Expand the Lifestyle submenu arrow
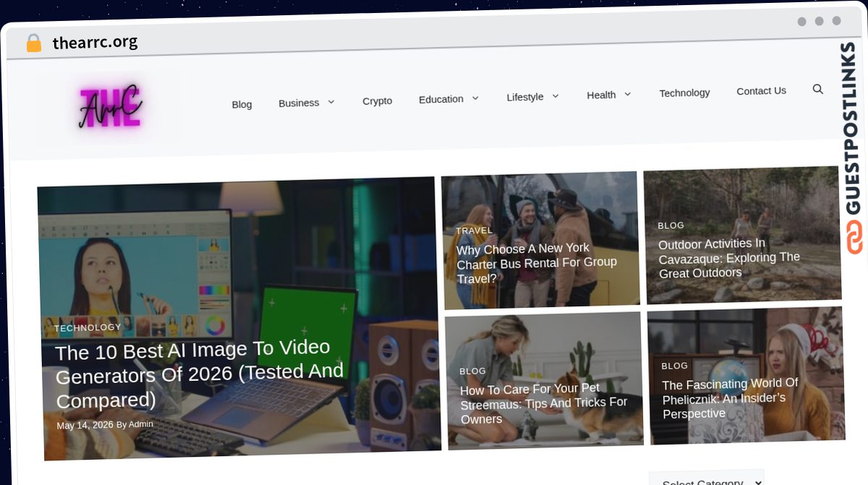The height and width of the screenshot is (485, 868). coord(556,96)
